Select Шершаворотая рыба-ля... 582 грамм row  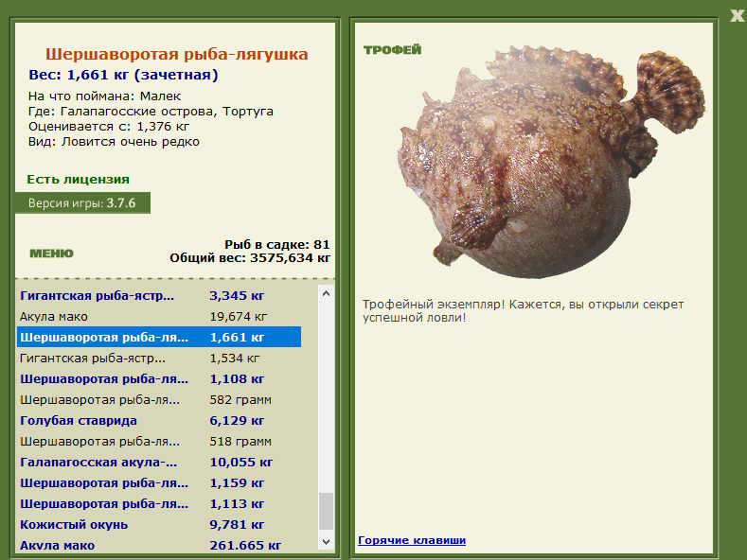(159, 400)
